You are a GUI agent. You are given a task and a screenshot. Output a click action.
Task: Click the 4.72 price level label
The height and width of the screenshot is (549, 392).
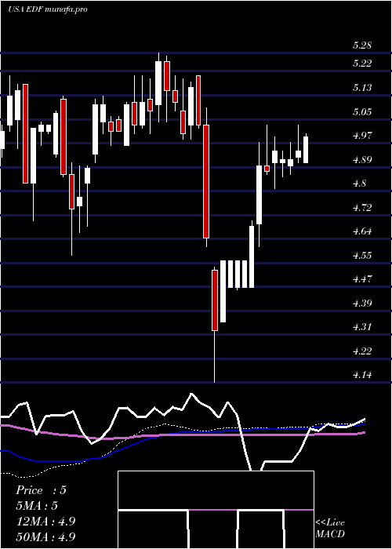tap(362, 208)
